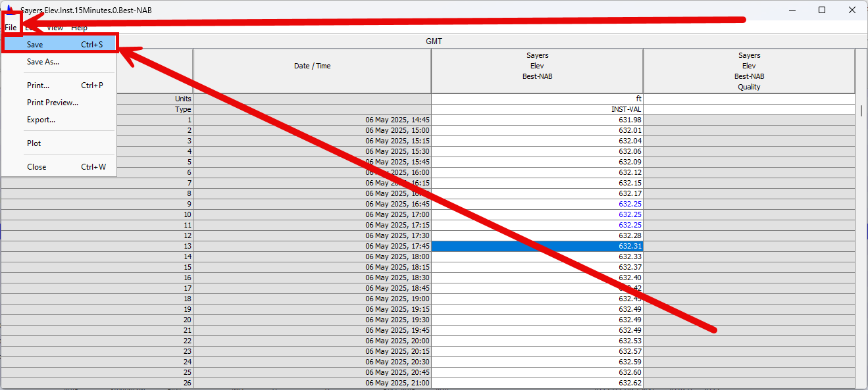Viewport: 868px width, 390px height.
Task: Select Plot from the File menu
Action: click(x=34, y=143)
